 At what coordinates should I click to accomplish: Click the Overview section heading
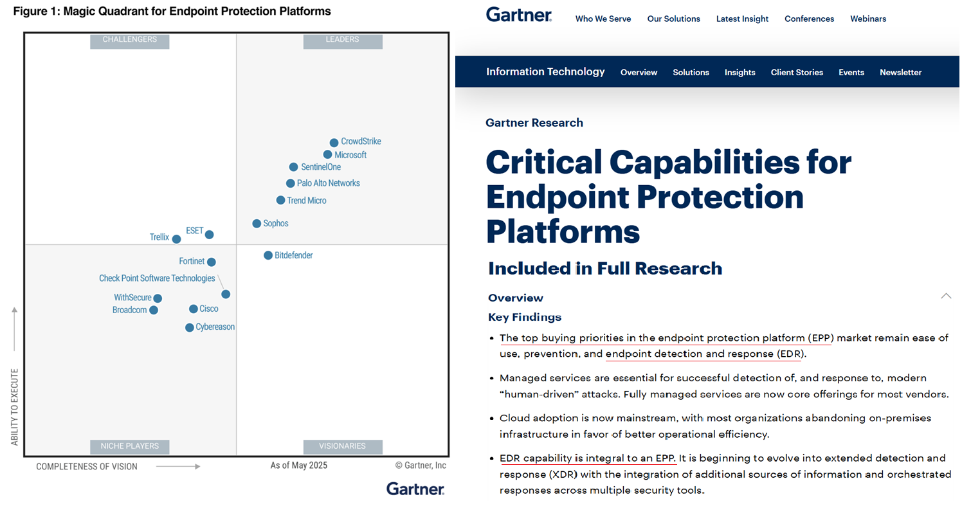pos(516,298)
